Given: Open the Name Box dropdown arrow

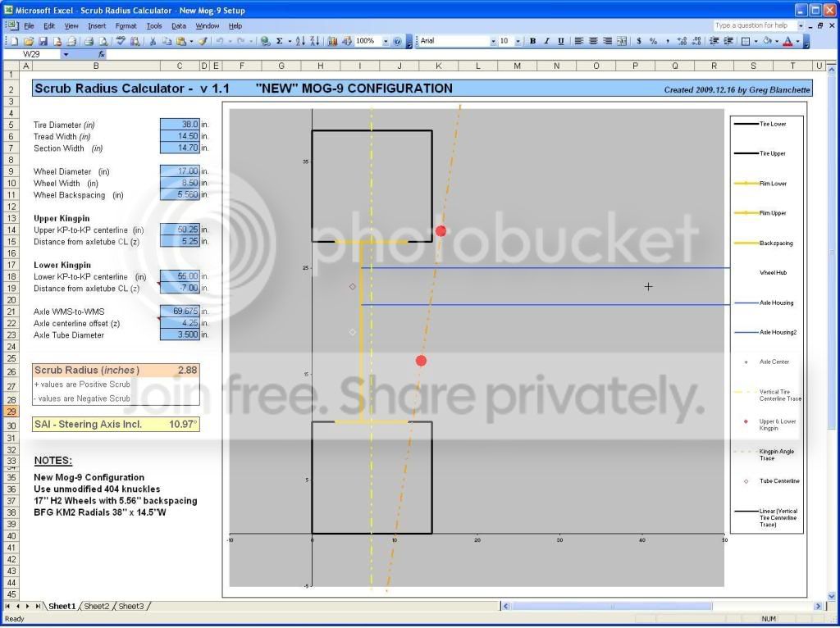Looking at the screenshot, I should coord(66,54).
